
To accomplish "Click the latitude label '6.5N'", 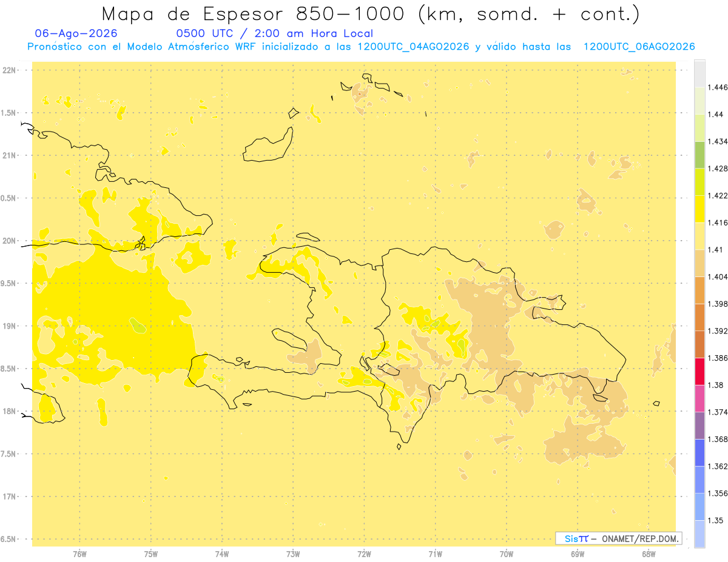I will [9, 539].
